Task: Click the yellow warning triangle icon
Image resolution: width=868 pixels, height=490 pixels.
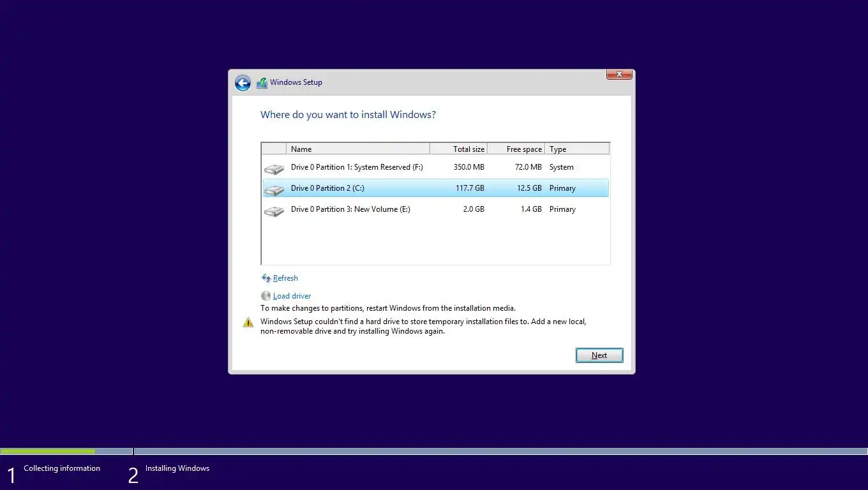Action: coord(248,323)
